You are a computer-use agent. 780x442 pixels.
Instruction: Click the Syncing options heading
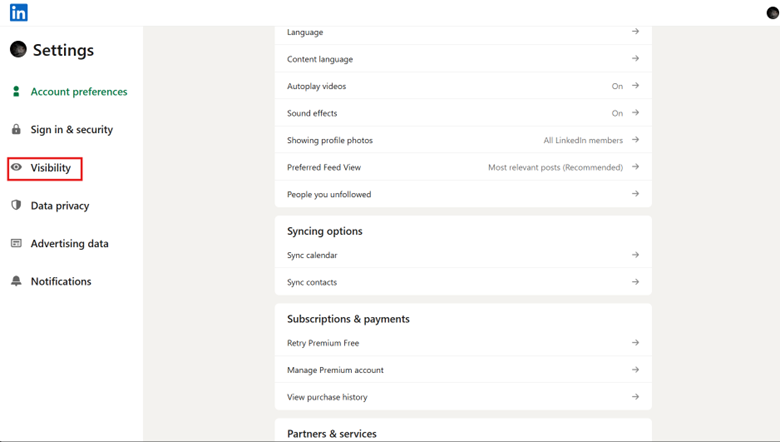(324, 231)
